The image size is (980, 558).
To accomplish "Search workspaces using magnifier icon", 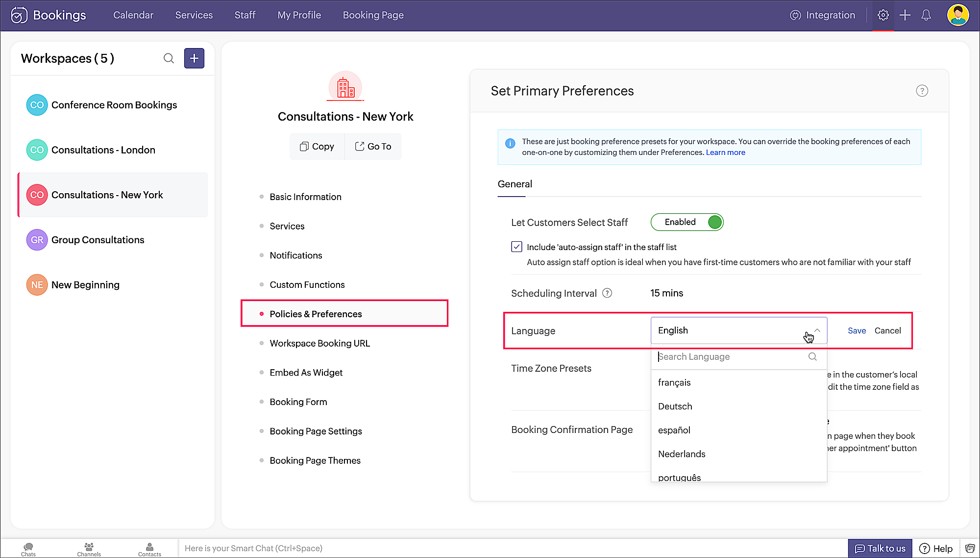I will coord(169,58).
